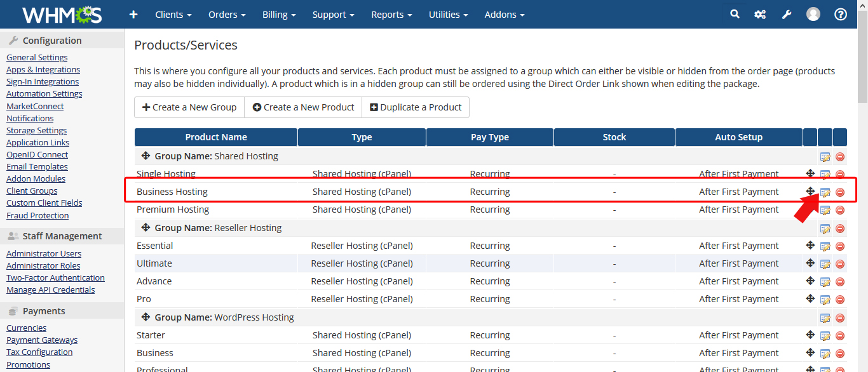Edit the WordPress Hosting group
Screen dimensions: 868x372
(825, 318)
